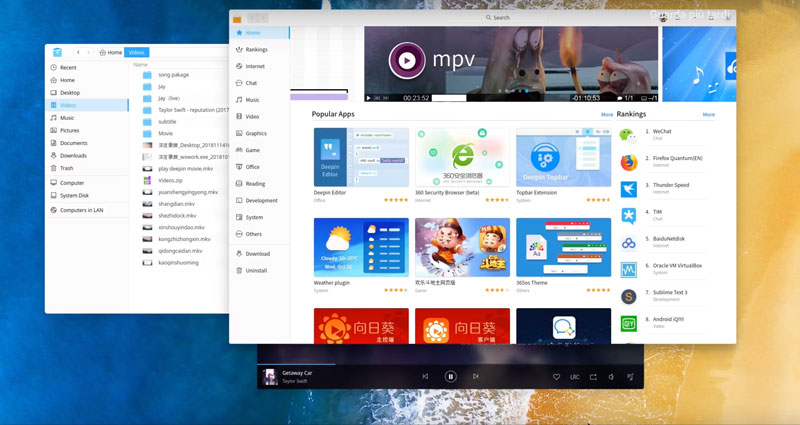Screen dimensions: 800x425
Task: Select the shangdian.mkv file
Action: tap(176, 204)
